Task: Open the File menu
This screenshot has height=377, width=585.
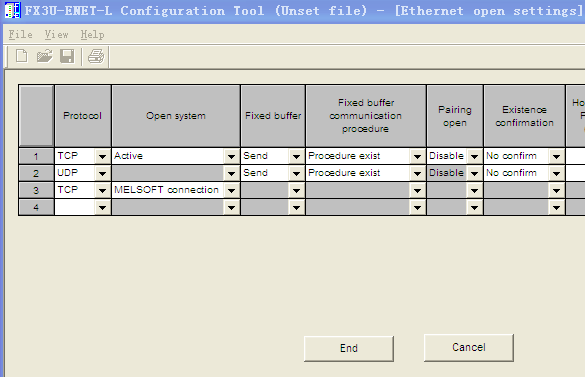Action: (x=21, y=35)
